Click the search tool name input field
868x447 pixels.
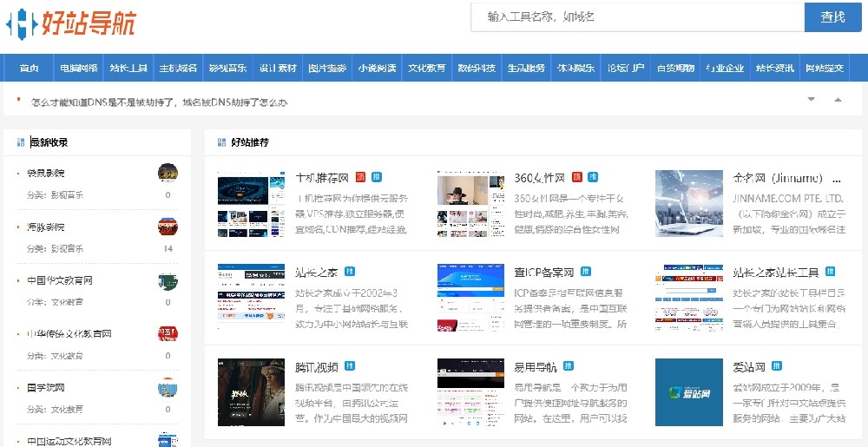637,17
